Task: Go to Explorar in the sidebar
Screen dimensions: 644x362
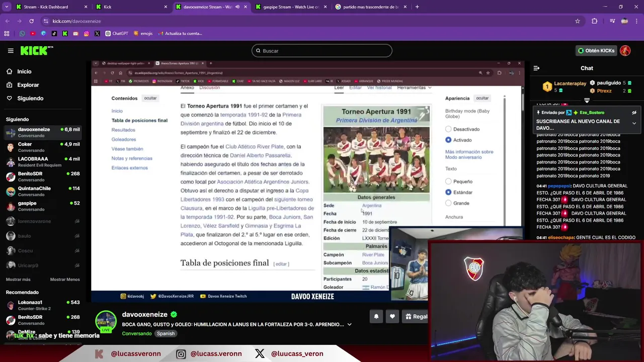Action: coord(28,85)
